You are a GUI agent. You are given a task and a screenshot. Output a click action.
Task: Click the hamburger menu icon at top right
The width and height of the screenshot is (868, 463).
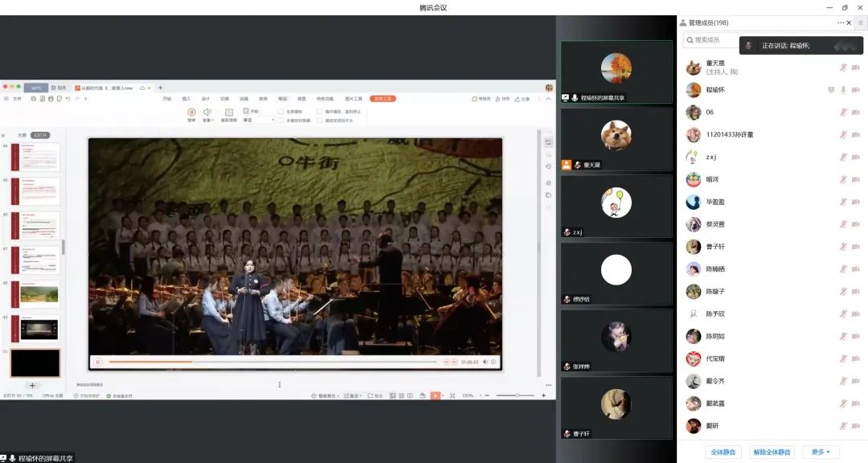click(860, 23)
